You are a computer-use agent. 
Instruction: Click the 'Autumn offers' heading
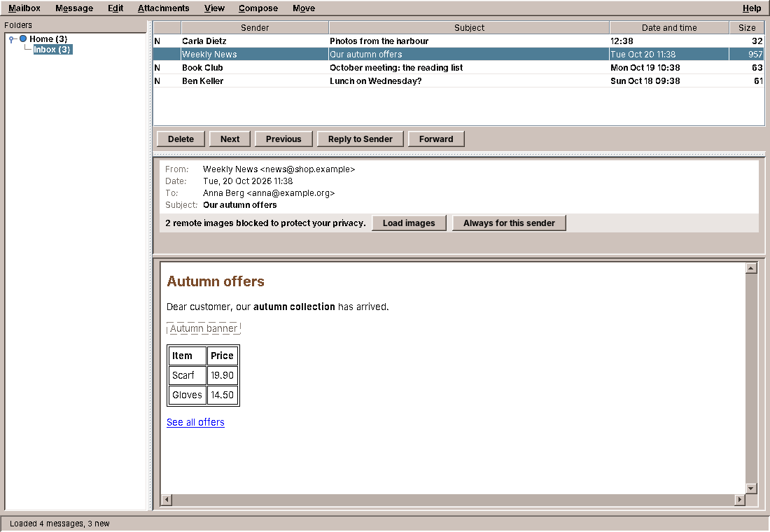(215, 281)
